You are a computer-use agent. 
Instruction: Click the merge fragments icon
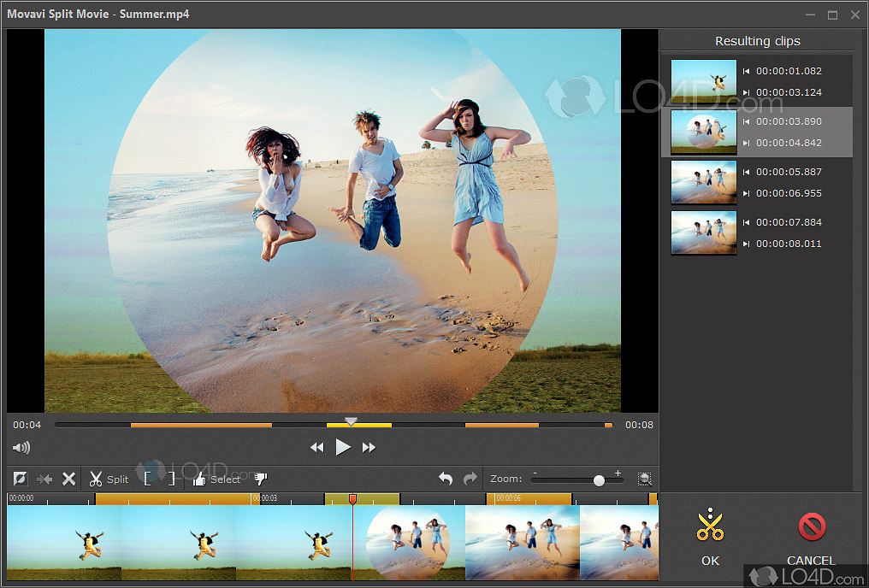(44, 479)
